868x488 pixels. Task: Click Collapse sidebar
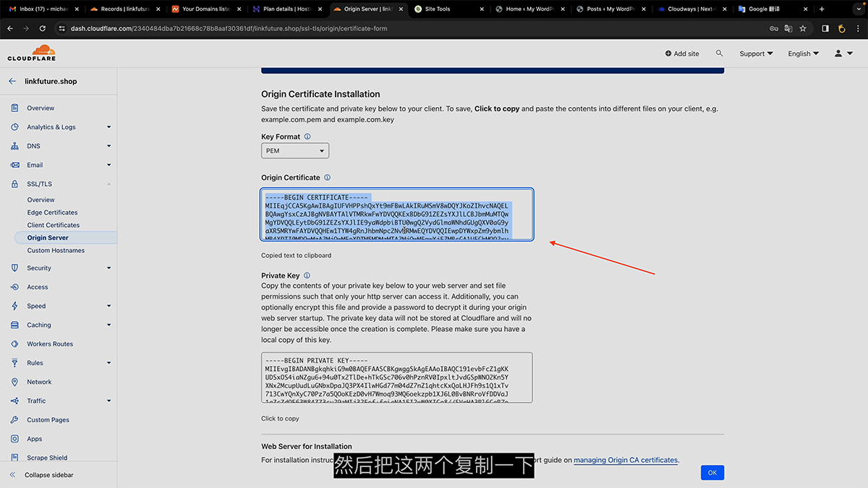point(42,475)
